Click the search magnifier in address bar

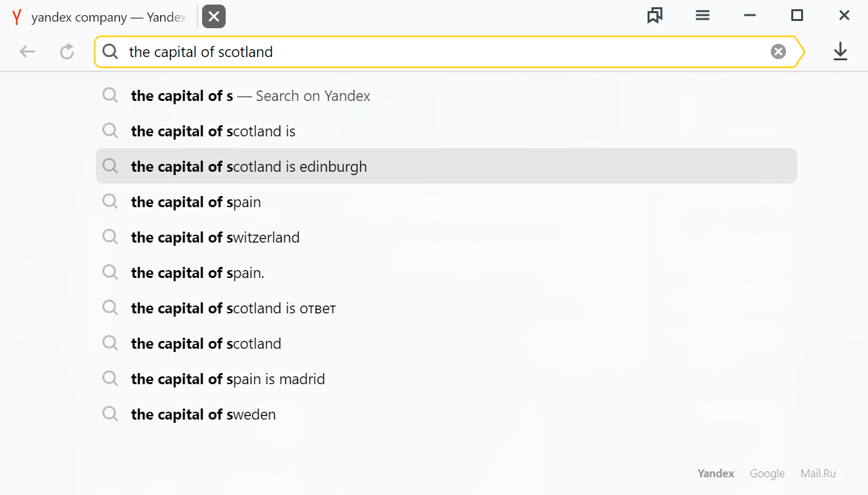(x=110, y=52)
